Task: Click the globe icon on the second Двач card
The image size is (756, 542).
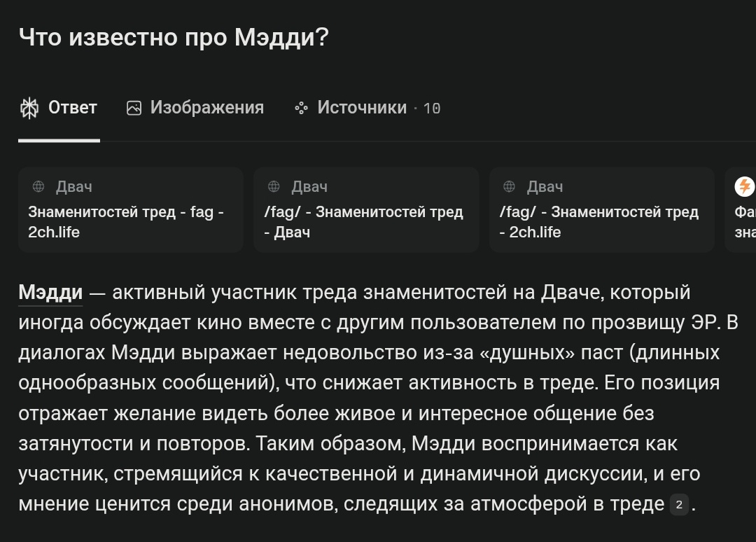Action: pyautogui.click(x=274, y=186)
